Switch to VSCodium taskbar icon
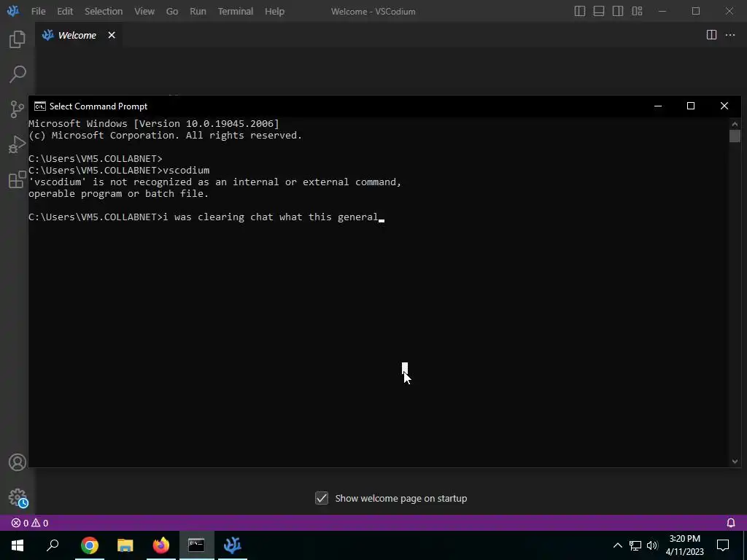This screenshot has width=747, height=560. click(x=233, y=545)
